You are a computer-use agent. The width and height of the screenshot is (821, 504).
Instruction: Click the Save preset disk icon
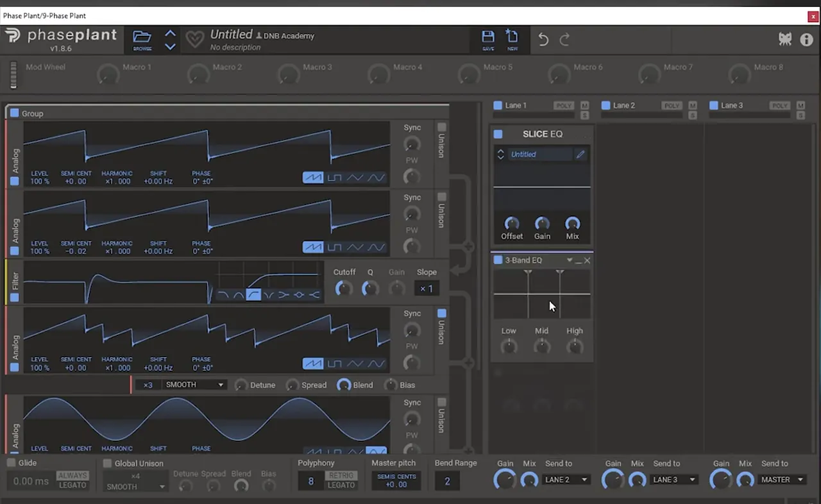(x=488, y=37)
